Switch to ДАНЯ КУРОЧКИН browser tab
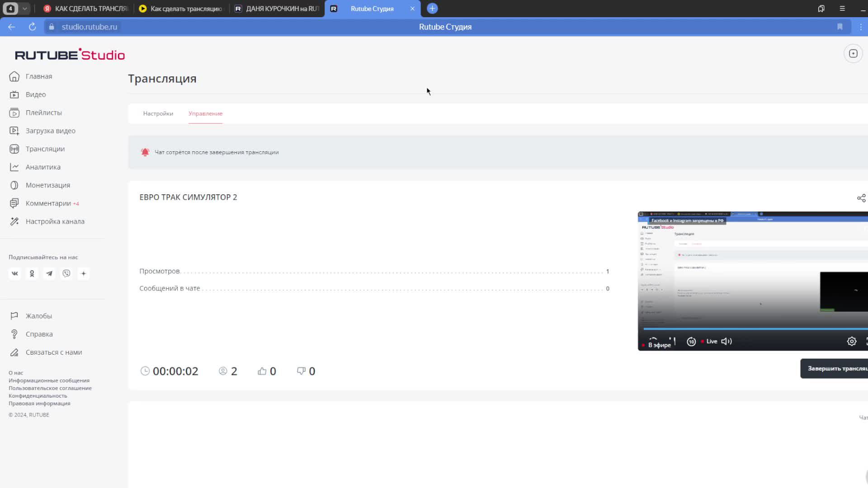 click(277, 9)
